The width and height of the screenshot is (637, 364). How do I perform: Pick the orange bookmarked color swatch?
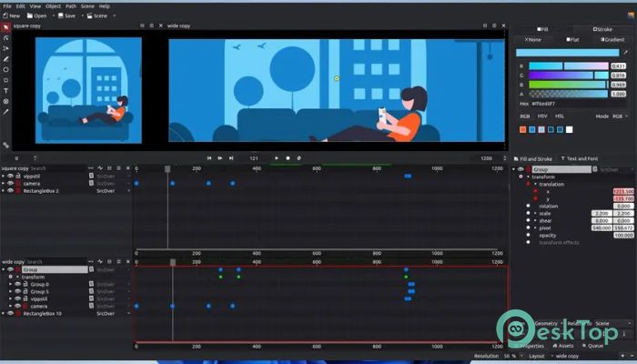(x=523, y=129)
